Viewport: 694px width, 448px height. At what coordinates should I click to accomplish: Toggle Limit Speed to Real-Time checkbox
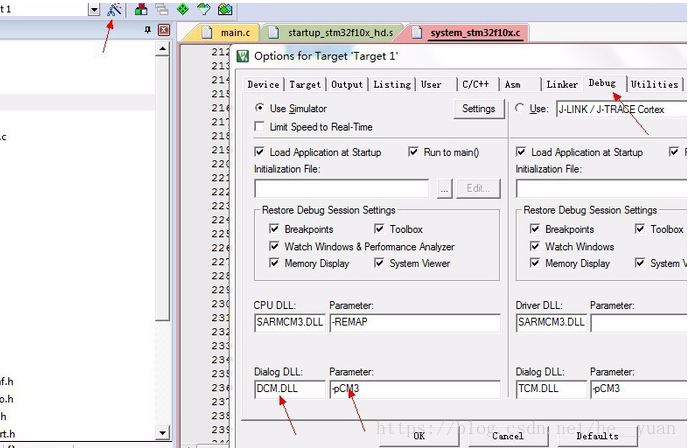[259, 127]
